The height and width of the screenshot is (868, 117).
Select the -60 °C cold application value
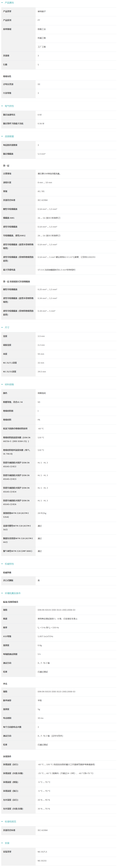pos(41,429)
